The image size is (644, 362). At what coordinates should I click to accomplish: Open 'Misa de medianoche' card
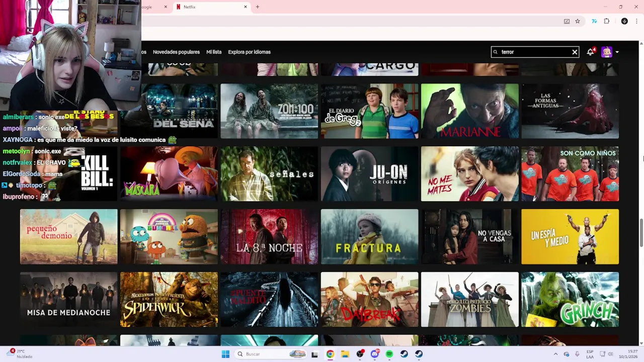68,300
